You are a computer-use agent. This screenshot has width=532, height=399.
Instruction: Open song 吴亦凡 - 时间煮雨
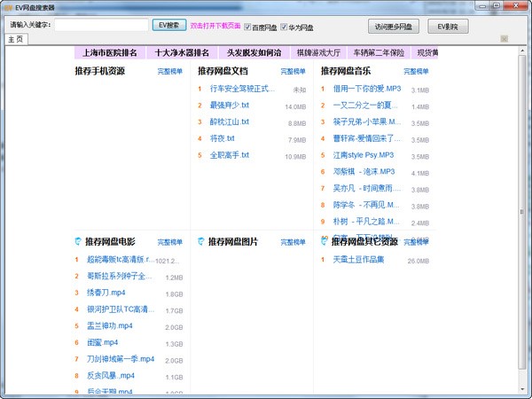pos(367,188)
